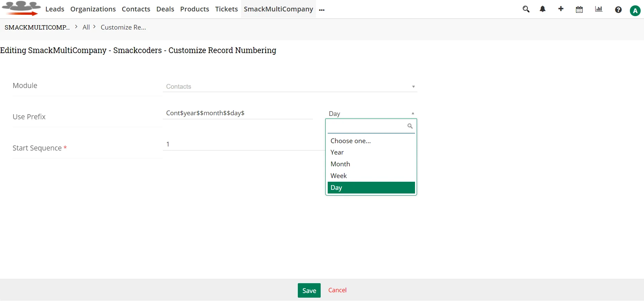Click SMACKMULTICOMP... breadcrumb
The width and height of the screenshot is (644, 301).
[37, 28]
